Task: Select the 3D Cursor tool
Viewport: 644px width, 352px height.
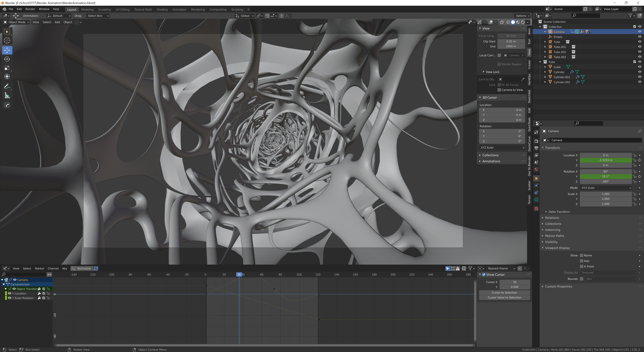Action: click(x=7, y=41)
